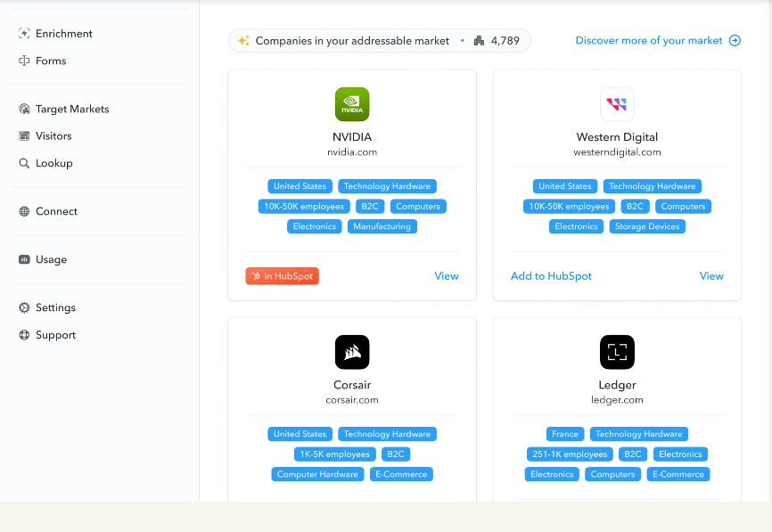Viewport: 772px width, 532px height.
Task: Click the Corsair company name
Action: coord(352,385)
